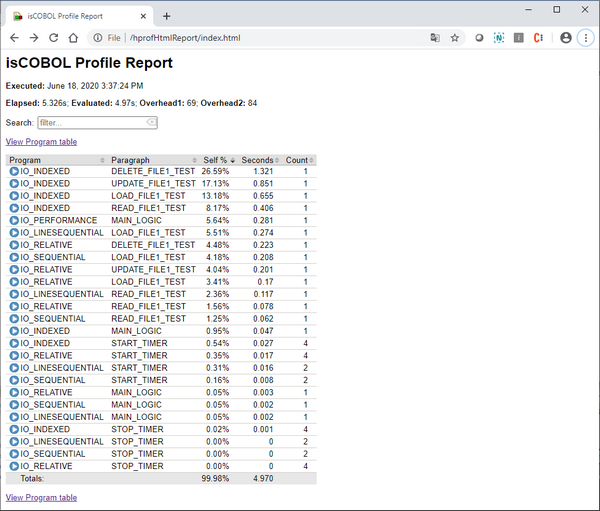Go forward using the browser forward arrow
Screen dimensions: 600x511
[x=34, y=38]
